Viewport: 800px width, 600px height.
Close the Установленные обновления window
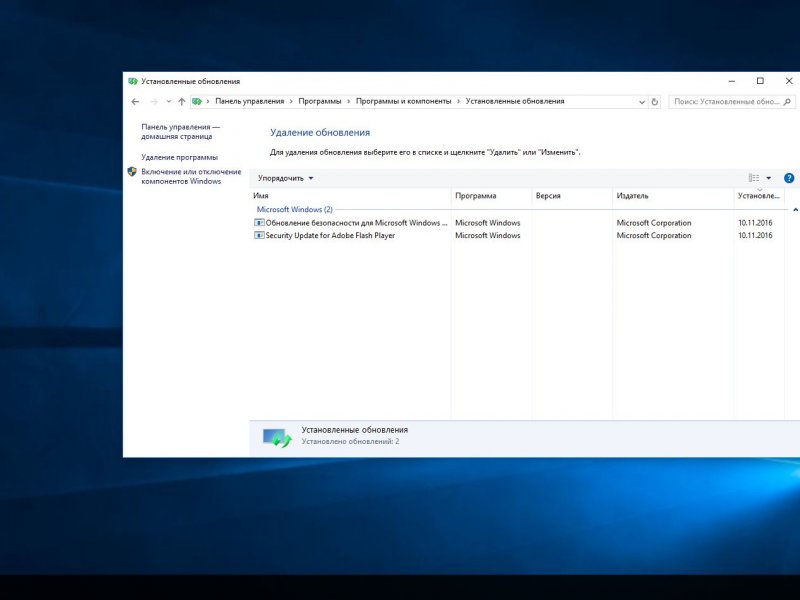(788, 81)
